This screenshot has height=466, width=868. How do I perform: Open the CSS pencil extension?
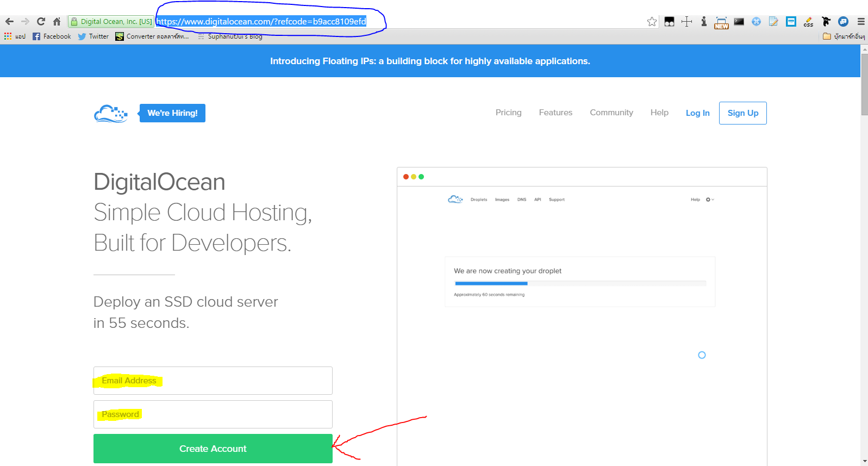point(808,22)
